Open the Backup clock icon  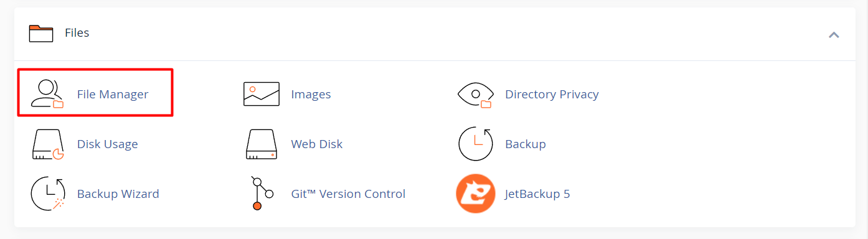tap(476, 144)
